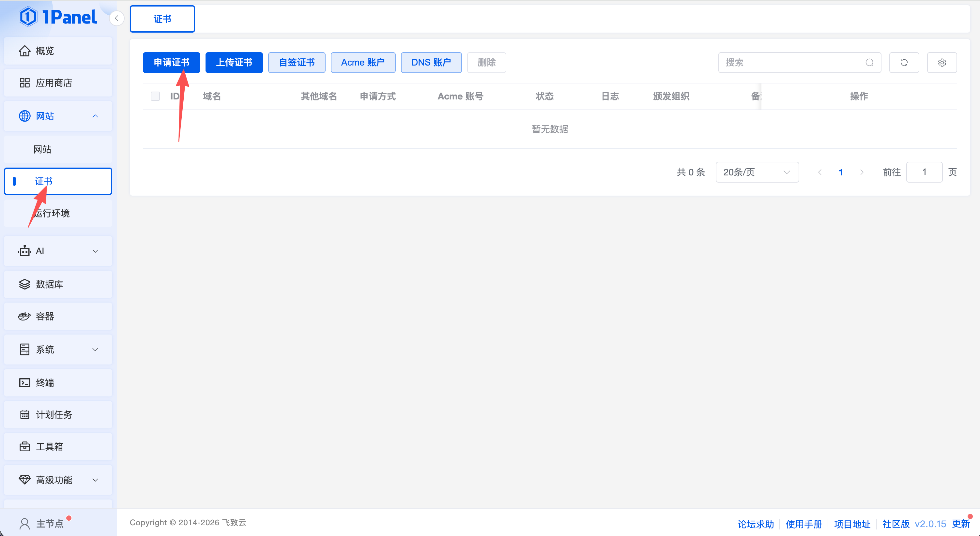980x536 pixels.
Task: Open the 论坛求助 forum link
Action: [756, 524]
